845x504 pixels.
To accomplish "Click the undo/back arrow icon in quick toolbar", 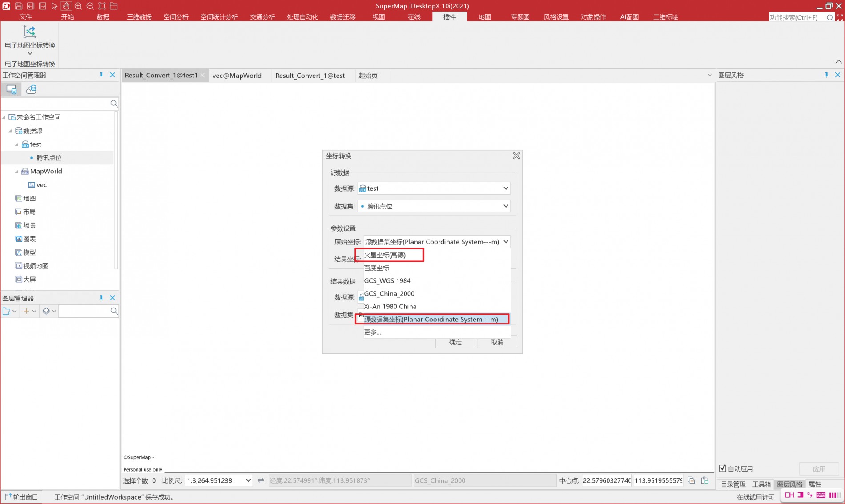I will 31,6.
